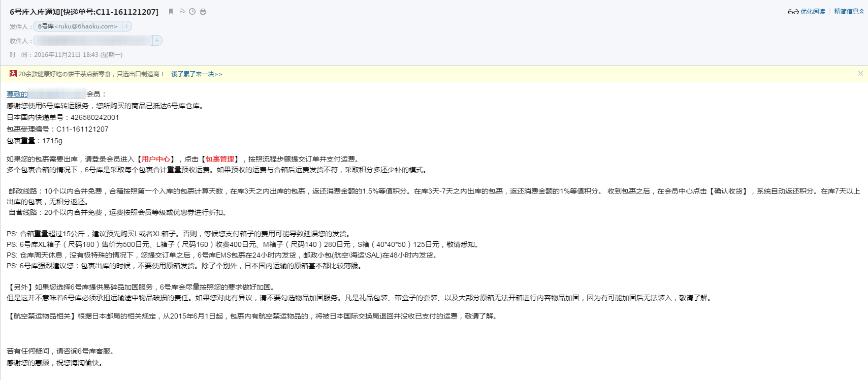Click parcel code C11-161121207 in body
Viewport: 868px width, 380px height.
click(82, 129)
